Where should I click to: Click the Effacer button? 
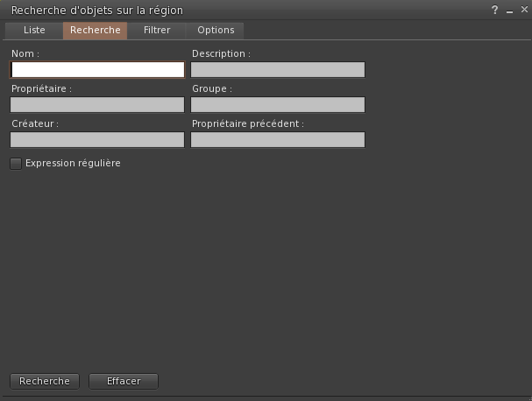tap(124, 382)
